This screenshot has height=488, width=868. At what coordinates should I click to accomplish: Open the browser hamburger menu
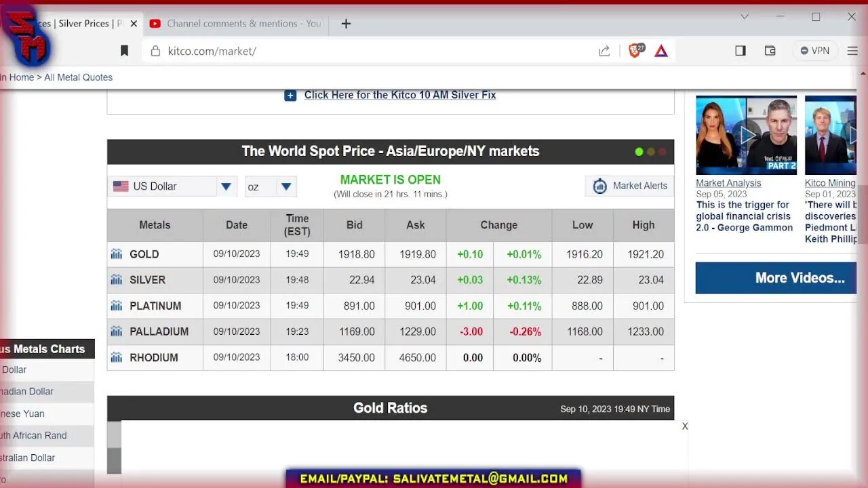tap(852, 51)
